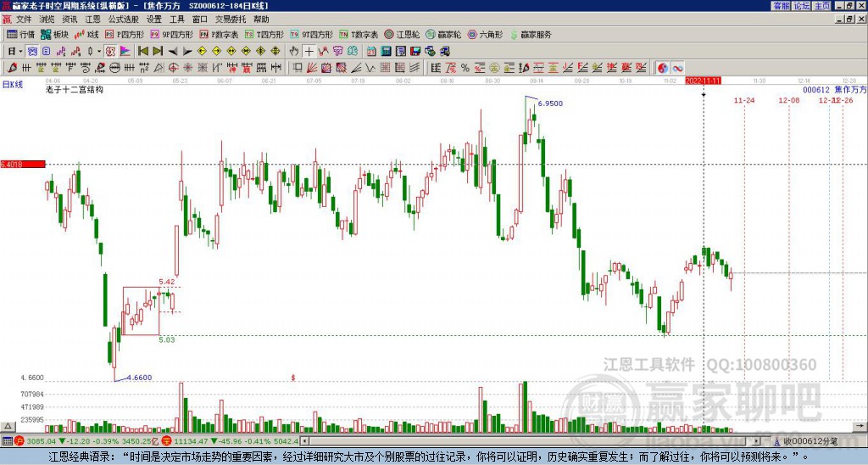Click the 11134.47 index value in status bar
The image size is (868, 465).
192,441
